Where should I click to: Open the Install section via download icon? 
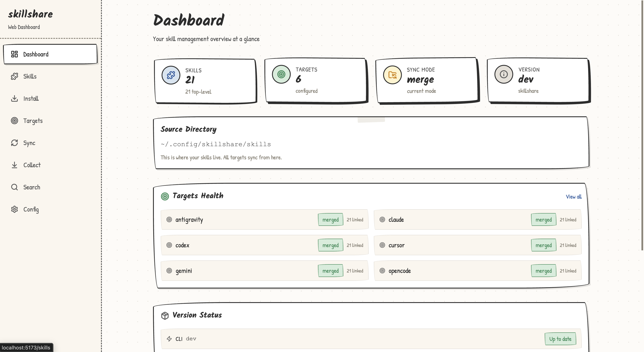pos(14,98)
